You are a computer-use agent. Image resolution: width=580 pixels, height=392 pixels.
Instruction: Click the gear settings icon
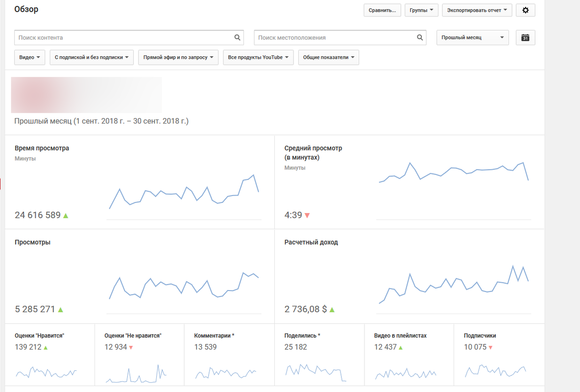pyautogui.click(x=526, y=10)
